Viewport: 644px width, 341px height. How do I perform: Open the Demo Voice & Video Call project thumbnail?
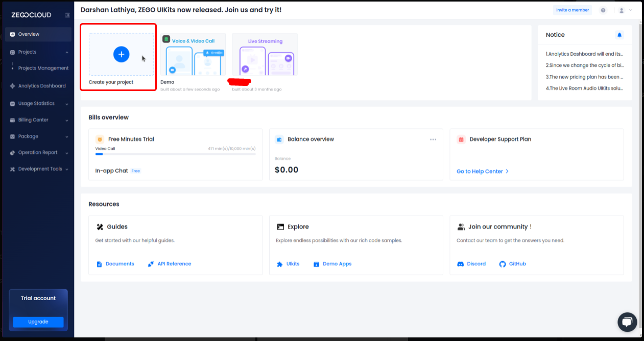193,55
